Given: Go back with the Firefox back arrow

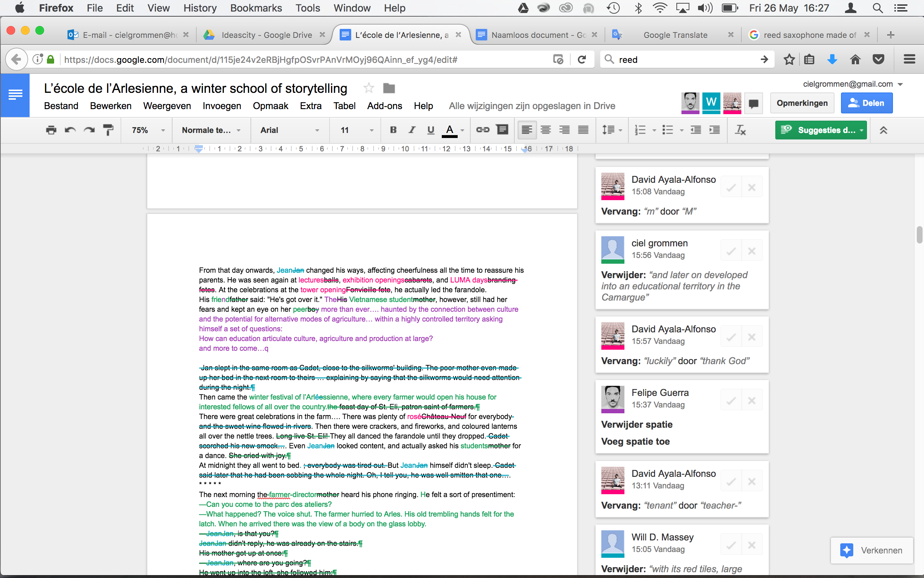Looking at the screenshot, I should [x=16, y=59].
